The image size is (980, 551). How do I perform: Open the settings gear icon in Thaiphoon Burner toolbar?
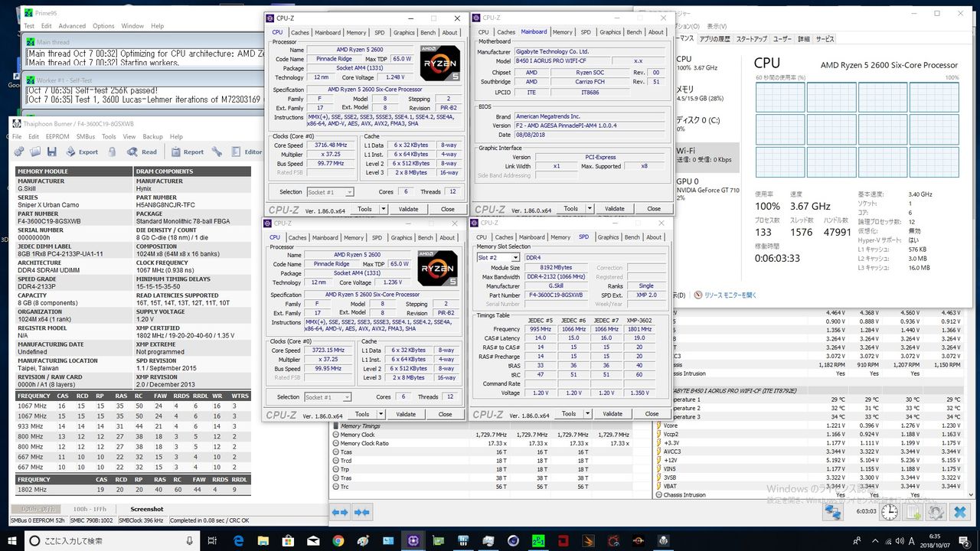click(x=19, y=152)
